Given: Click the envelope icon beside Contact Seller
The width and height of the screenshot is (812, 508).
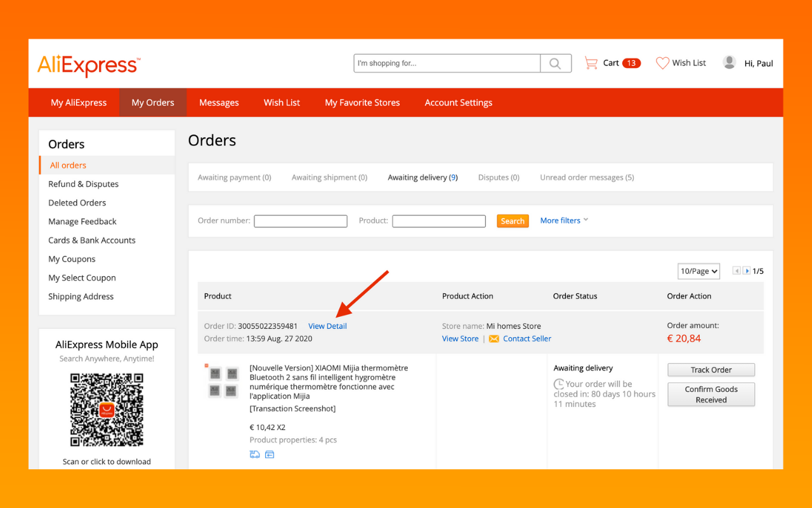Looking at the screenshot, I should coord(494,338).
